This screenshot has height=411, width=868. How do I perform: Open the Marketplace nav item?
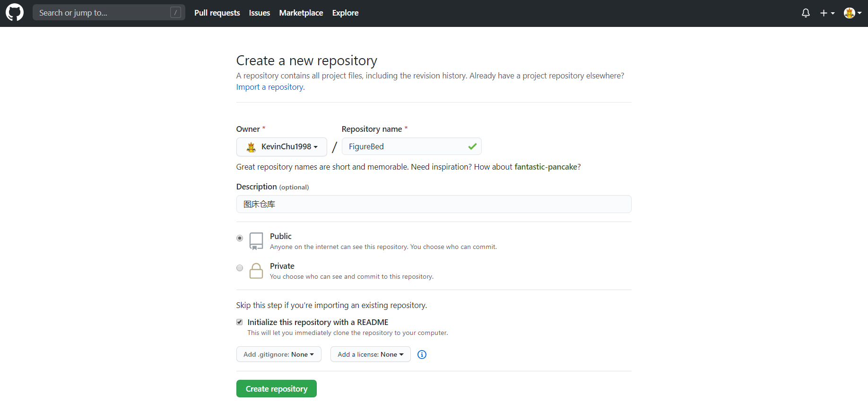[x=301, y=13]
